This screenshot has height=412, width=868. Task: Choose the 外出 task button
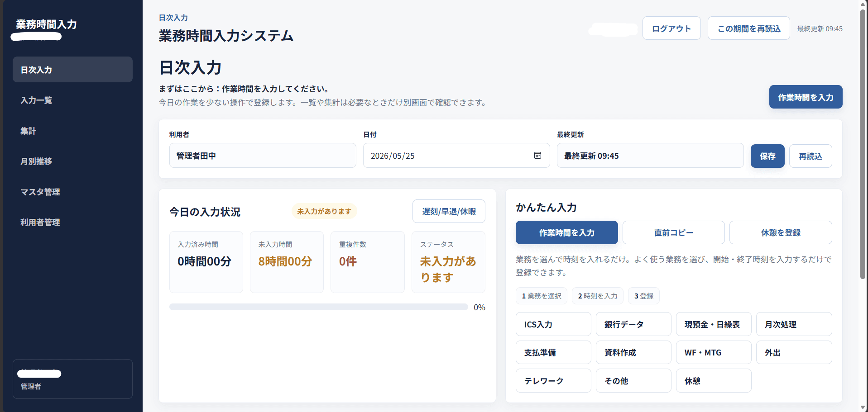pyautogui.click(x=794, y=352)
